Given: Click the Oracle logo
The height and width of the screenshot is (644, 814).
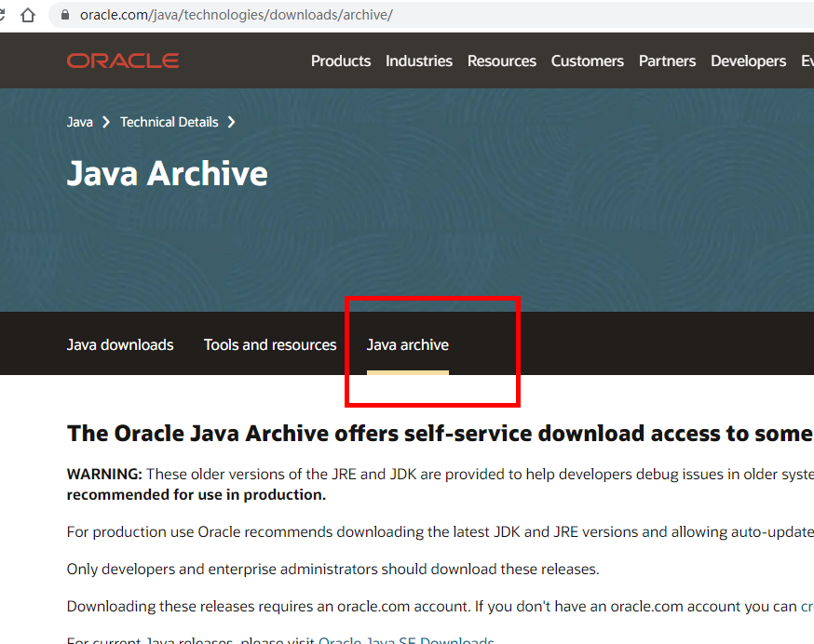Looking at the screenshot, I should 123,60.
